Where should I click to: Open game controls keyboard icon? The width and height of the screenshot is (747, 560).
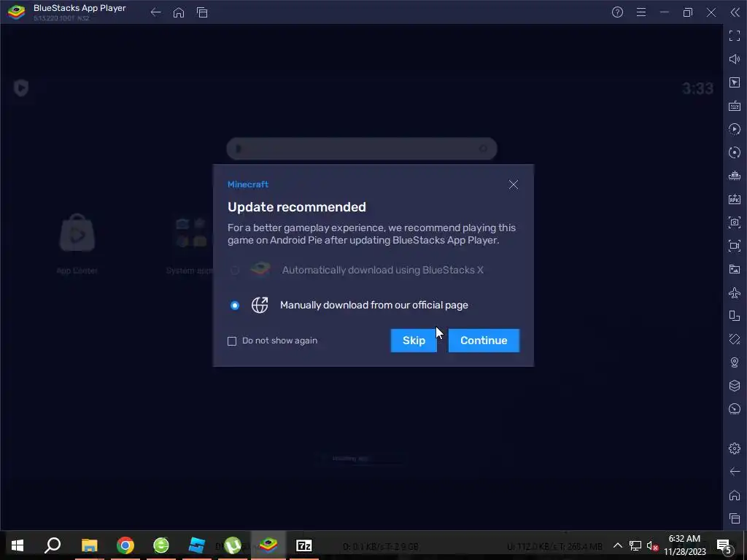point(735,106)
